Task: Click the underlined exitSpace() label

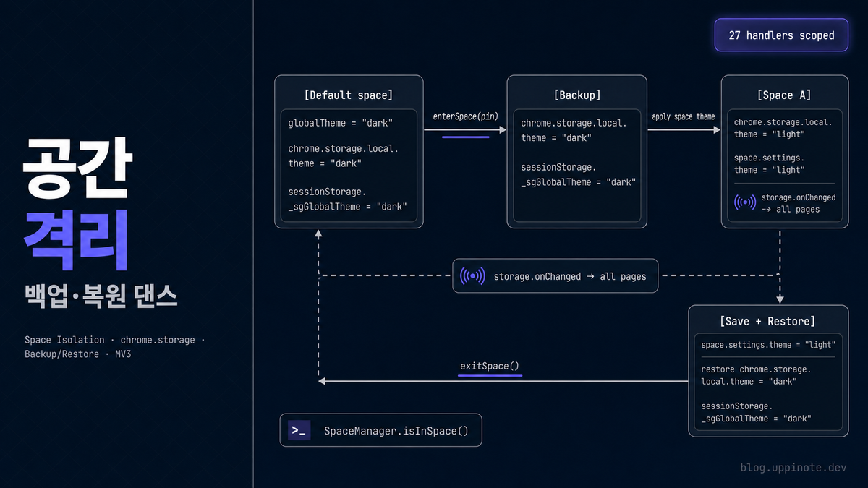Action: (490, 366)
